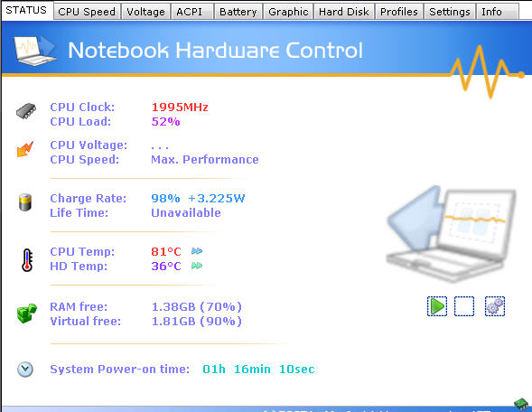Open the Voltage tab
The image size is (532, 412).
tap(146, 12)
